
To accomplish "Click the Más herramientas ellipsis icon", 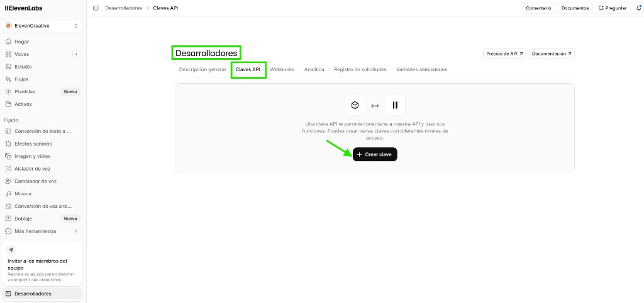I will pos(8,231).
